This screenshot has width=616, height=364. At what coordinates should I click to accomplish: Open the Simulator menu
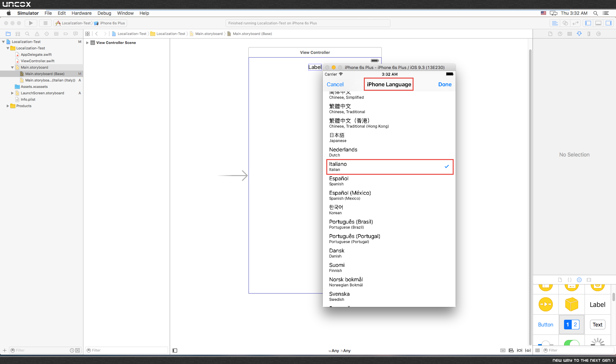(x=28, y=13)
